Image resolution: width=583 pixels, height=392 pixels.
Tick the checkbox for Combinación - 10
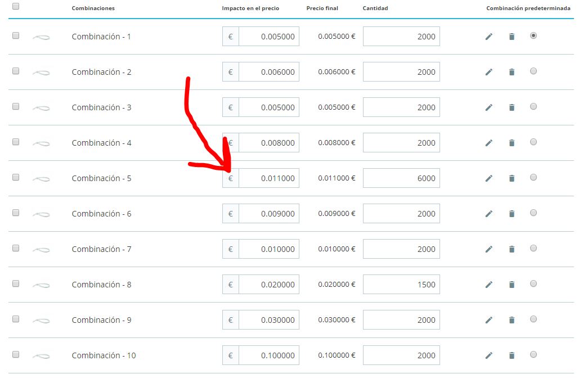(x=16, y=354)
